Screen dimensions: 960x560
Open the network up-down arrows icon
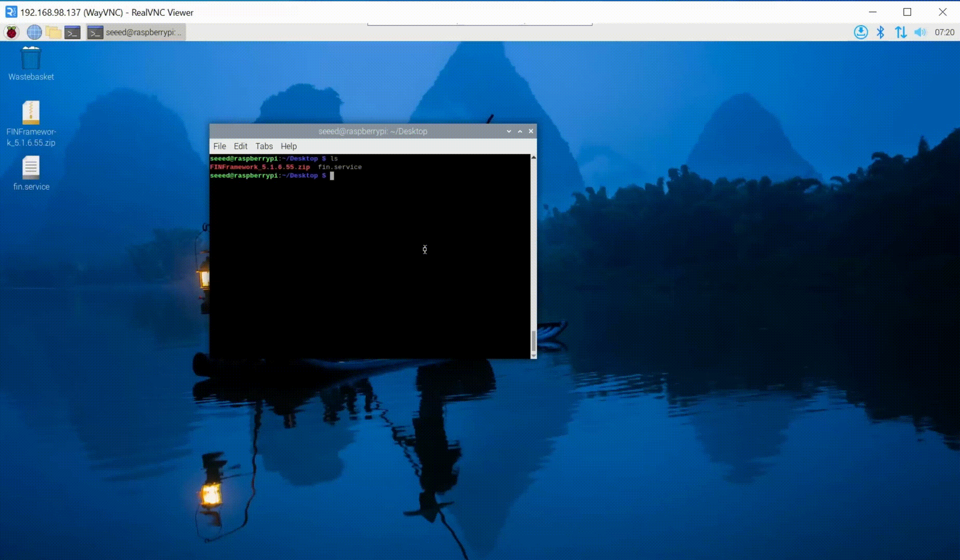click(900, 32)
